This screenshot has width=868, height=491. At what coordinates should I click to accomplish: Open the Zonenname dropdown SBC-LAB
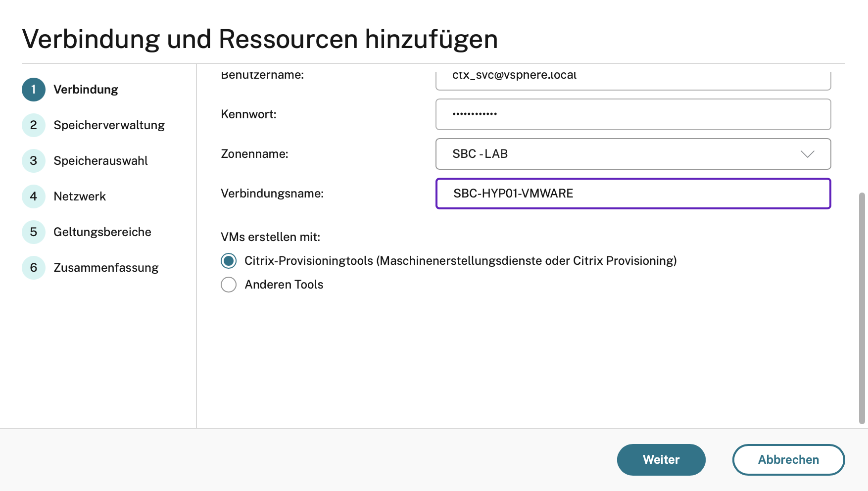pyautogui.click(x=633, y=154)
